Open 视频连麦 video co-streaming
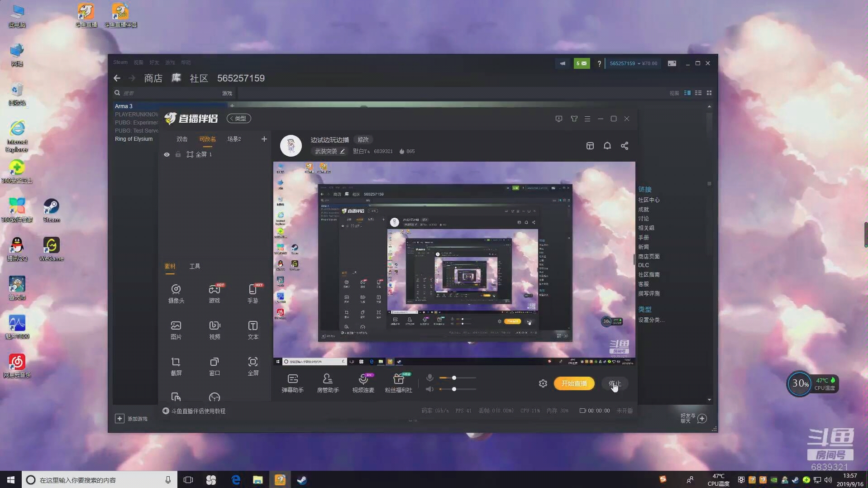This screenshot has height=488, width=868. [x=363, y=383]
